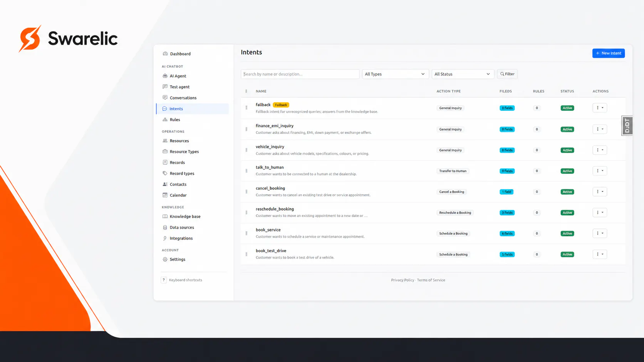The image size is (644, 362).
Task: Open Test agent from sidebar
Action: [x=179, y=87]
